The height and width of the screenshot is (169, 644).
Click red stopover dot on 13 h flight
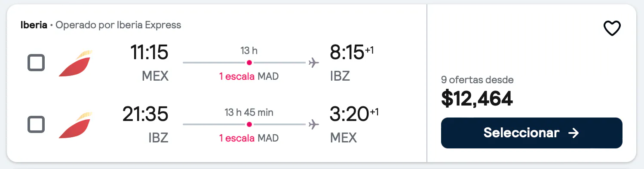pos(249,63)
